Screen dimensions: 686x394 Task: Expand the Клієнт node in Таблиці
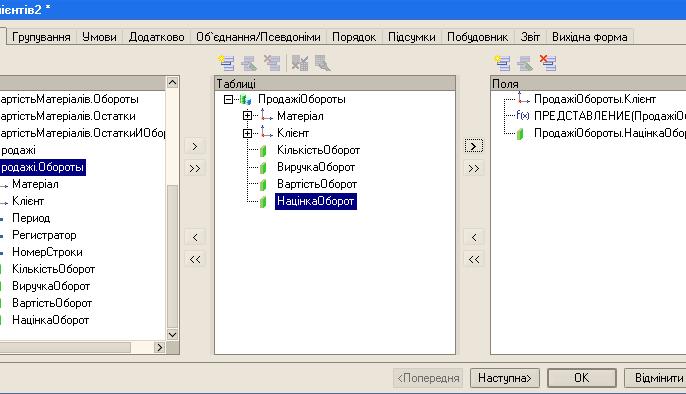247,133
